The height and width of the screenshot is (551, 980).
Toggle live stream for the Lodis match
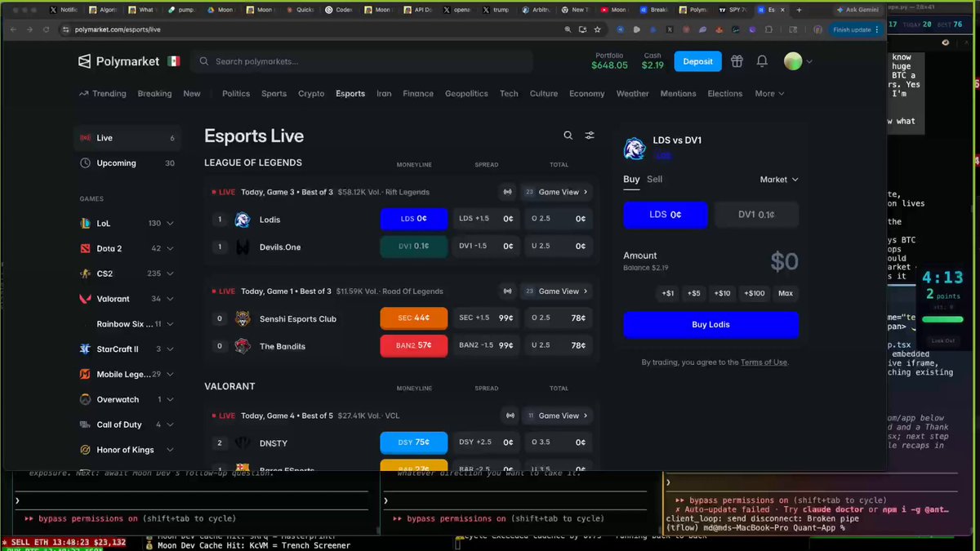pyautogui.click(x=508, y=192)
